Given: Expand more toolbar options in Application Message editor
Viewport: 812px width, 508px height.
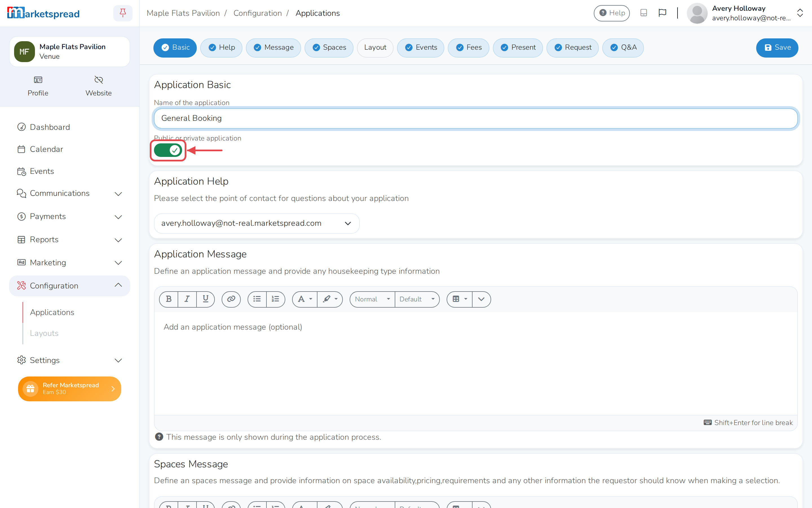Looking at the screenshot, I should [x=481, y=299].
